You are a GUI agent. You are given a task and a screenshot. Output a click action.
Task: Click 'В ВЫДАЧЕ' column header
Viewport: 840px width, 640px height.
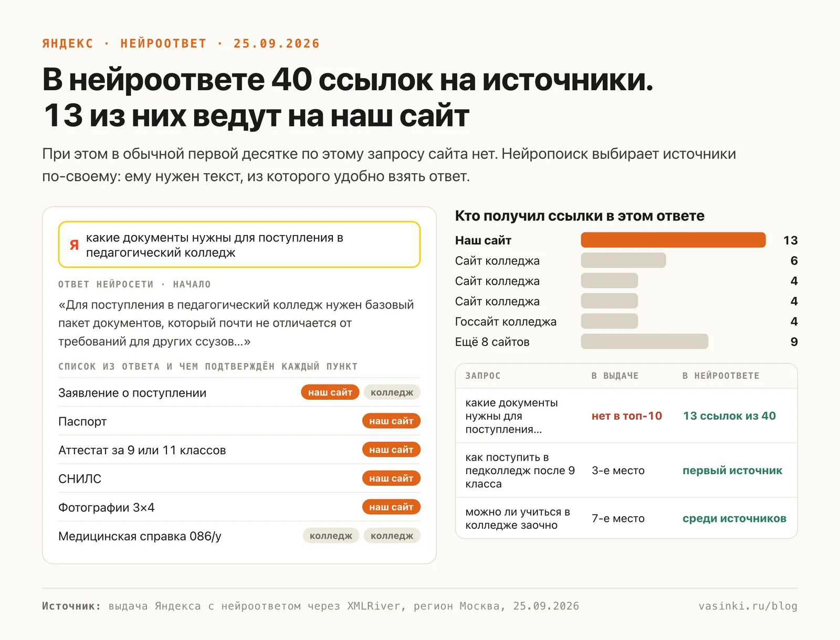coord(615,376)
